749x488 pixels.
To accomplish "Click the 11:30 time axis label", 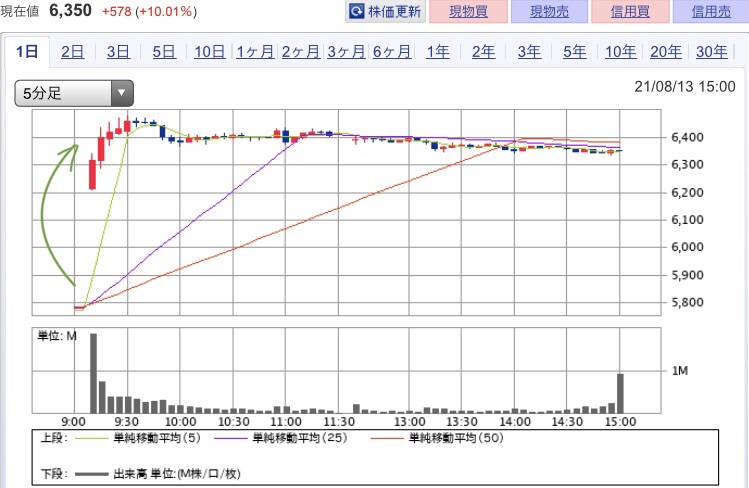I will coord(339,422).
